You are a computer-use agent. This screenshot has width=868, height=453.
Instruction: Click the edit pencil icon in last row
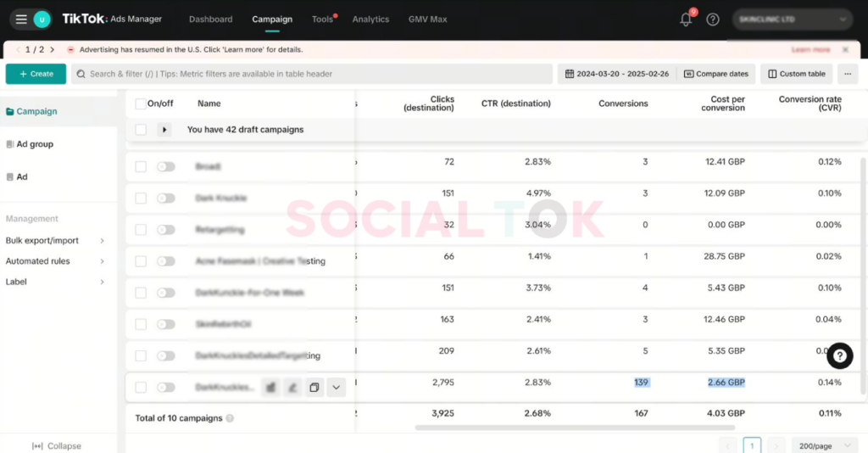(x=292, y=388)
